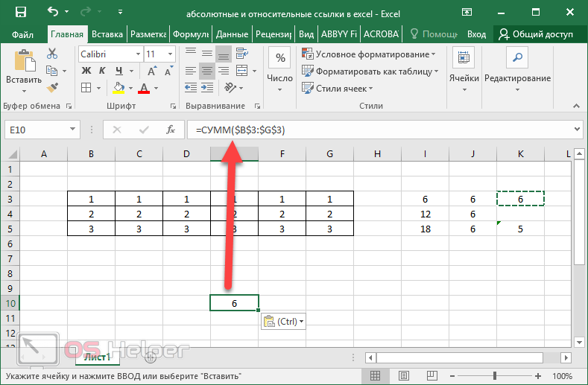Viewport: 588px width, 385px height.
Task: Switch to Page Layout view icon
Action: click(404, 375)
